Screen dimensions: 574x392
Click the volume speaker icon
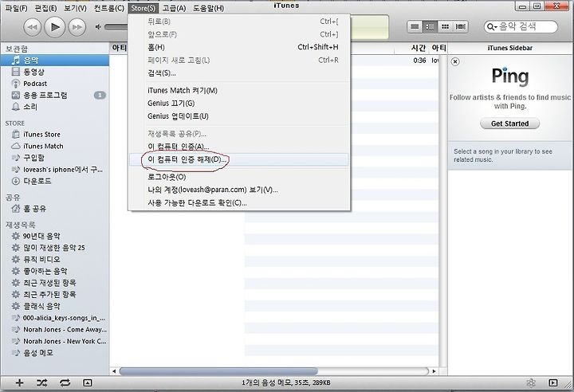(x=98, y=27)
